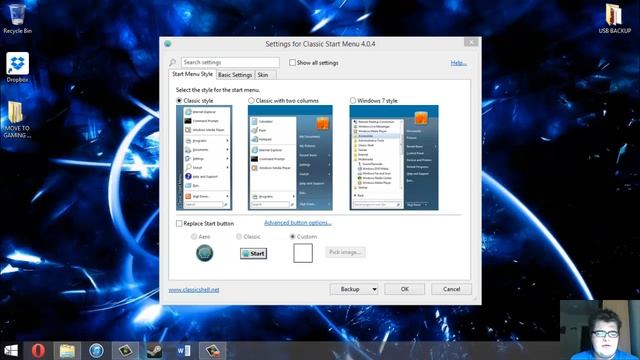The image size is (640, 360).
Task: Check the Replace Start button checkbox
Action: tap(179, 223)
